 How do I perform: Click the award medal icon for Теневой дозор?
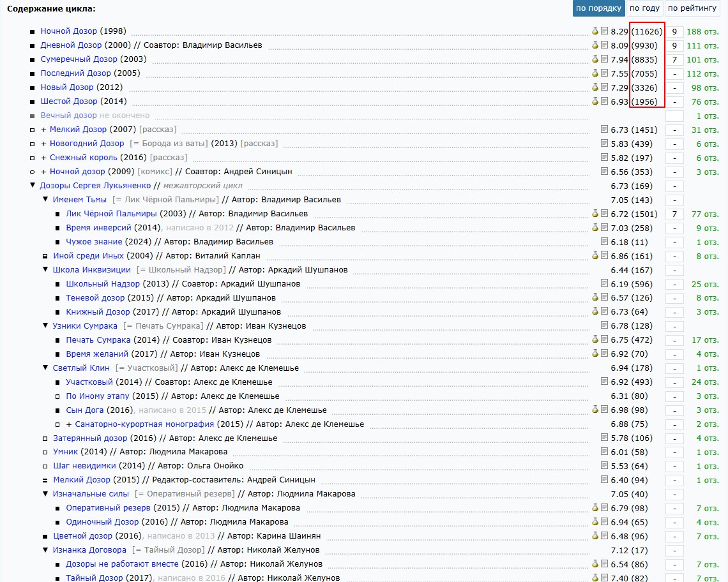595,297
